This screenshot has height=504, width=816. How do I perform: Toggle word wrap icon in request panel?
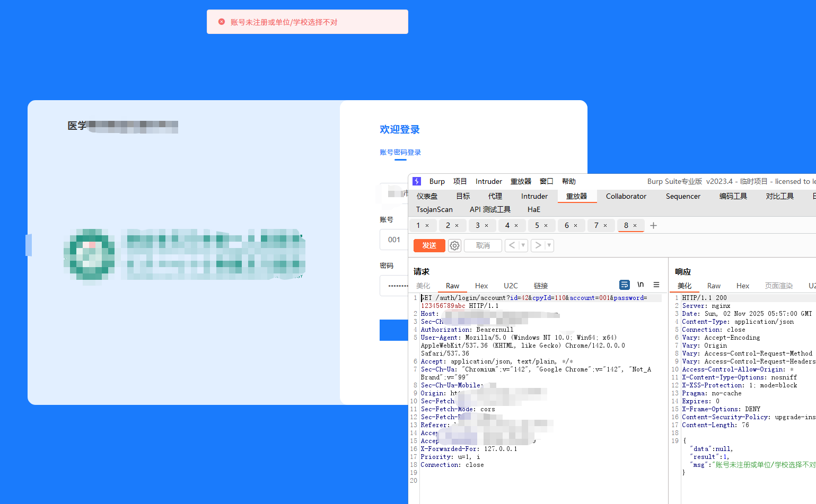[x=625, y=285]
